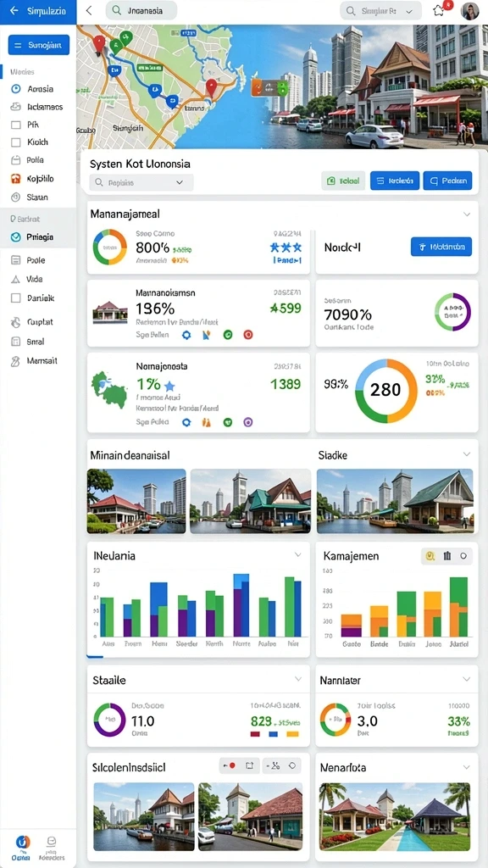Select the Acrosia sidebar icon

[x=16, y=88]
